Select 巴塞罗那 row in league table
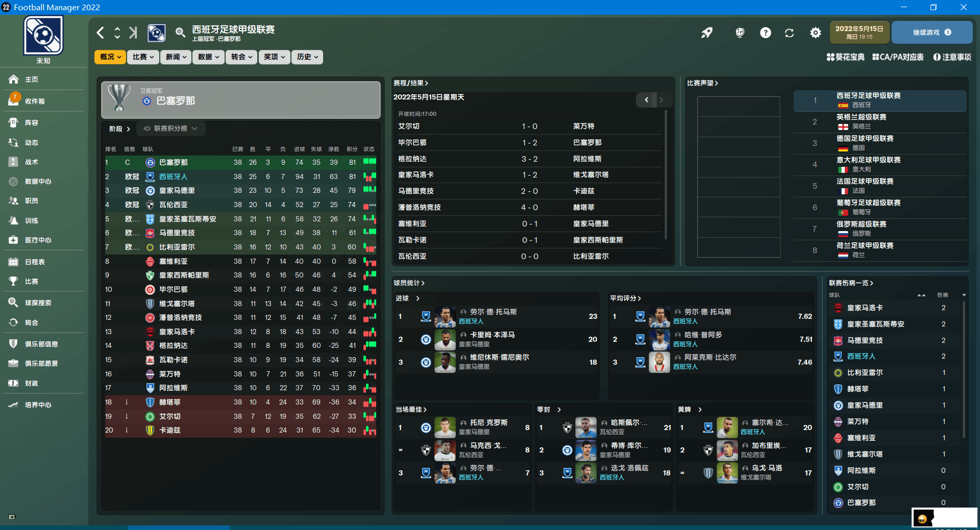This screenshot has height=530, width=980. click(x=240, y=162)
